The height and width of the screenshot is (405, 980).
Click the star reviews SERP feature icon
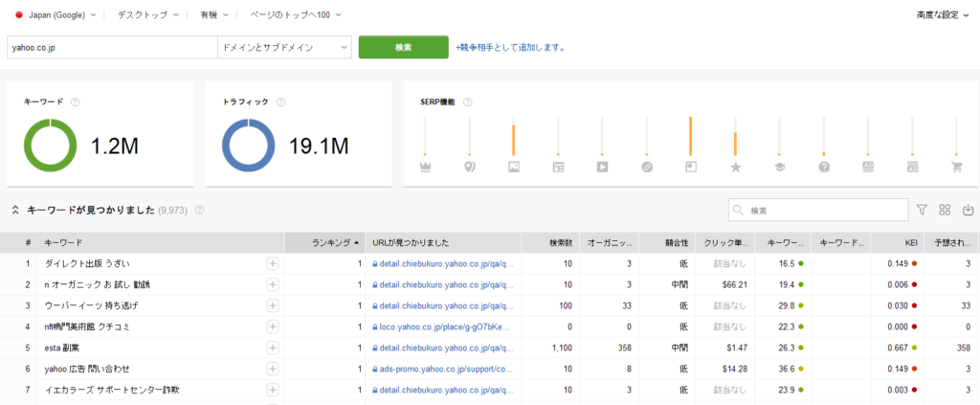tap(736, 167)
